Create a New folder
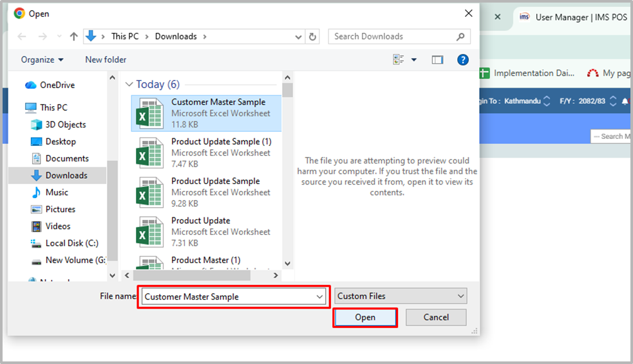The image size is (633, 364). (106, 60)
